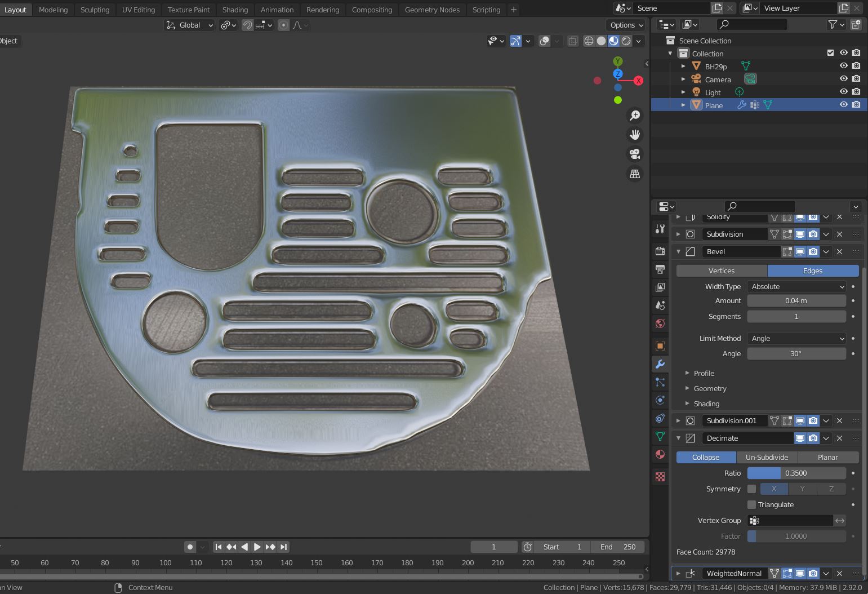Select wireframe viewport shading

tap(589, 41)
